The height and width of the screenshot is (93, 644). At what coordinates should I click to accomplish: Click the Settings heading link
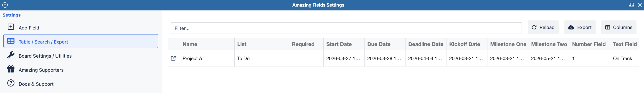pos(12,15)
